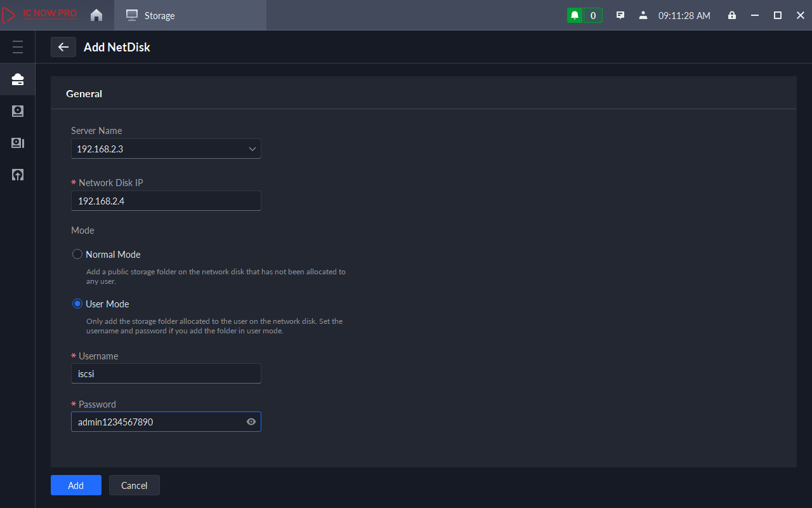
Task: Click the General section heading
Action: (x=84, y=93)
